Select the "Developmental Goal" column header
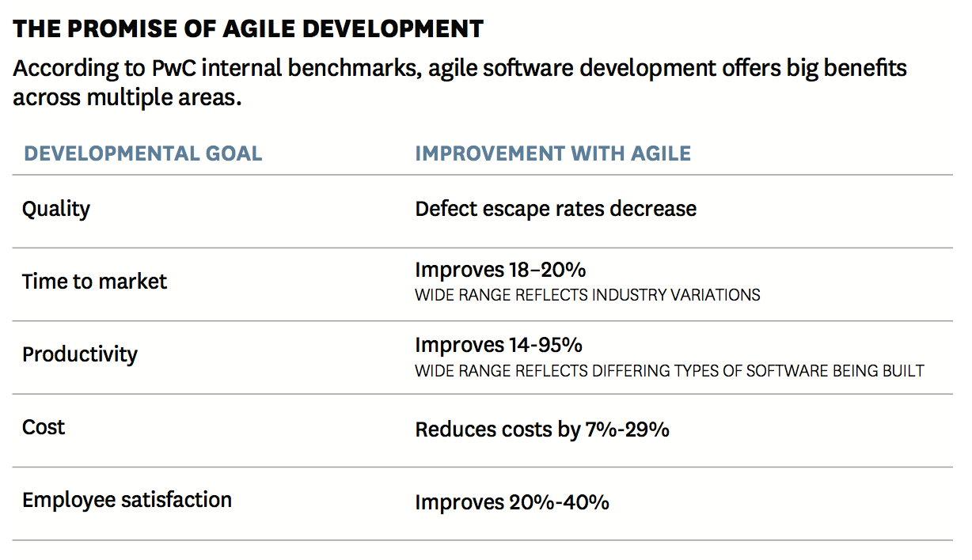 tap(142, 153)
